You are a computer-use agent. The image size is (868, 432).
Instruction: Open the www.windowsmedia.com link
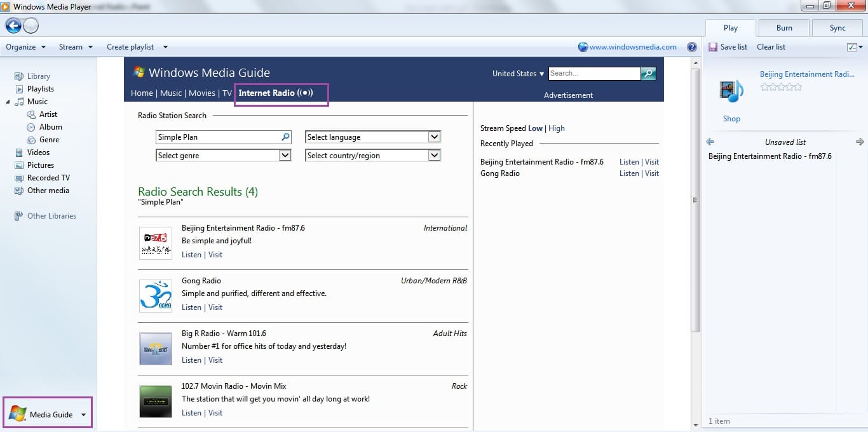(633, 47)
